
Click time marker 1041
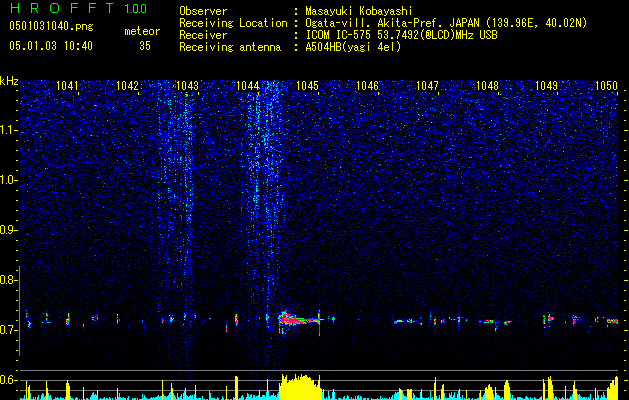point(67,85)
